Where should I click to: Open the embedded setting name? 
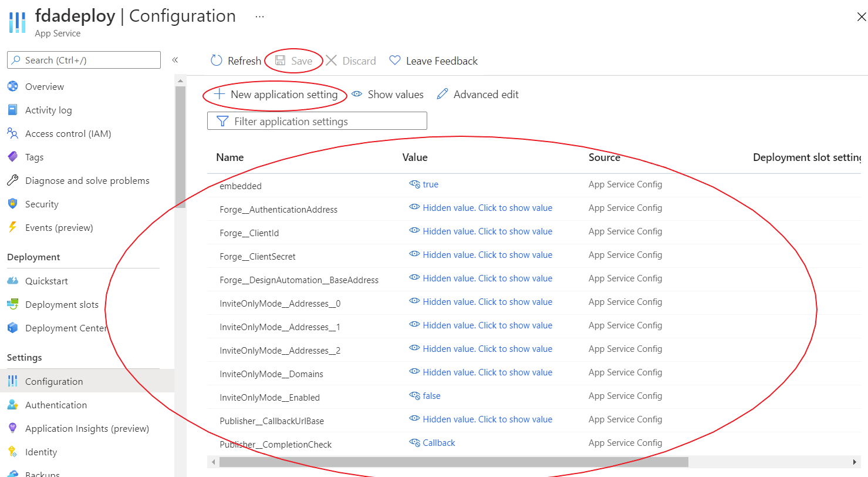point(241,186)
